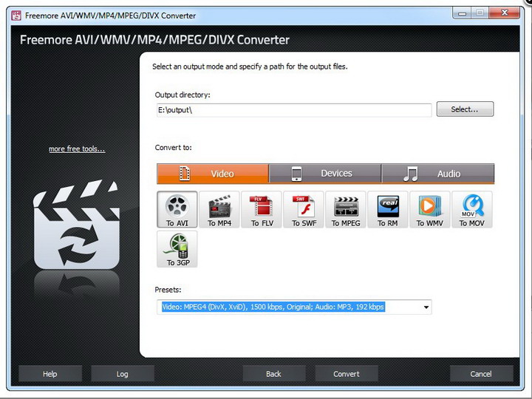This screenshot has height=399, width=532.
Task: Choose the To MPEG format icon
Action: pos(345,209)
